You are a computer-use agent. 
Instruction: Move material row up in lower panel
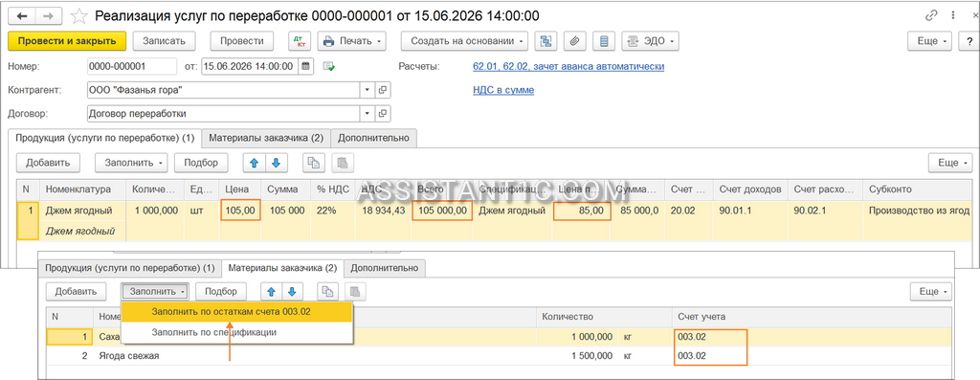pos(271,291)
